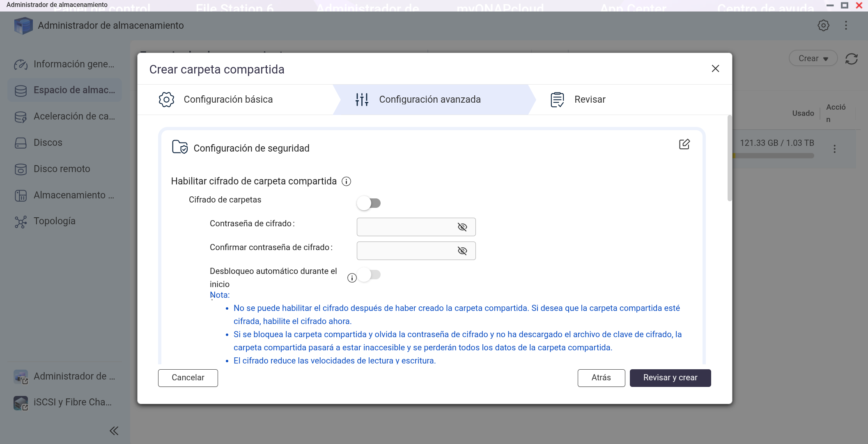Click info icon next to Desbloqueo automático

[352, 278]
